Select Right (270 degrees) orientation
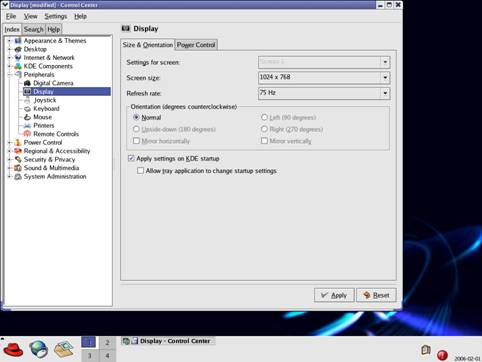This screenshot has width=482, height=362. [x=264, y=129]
